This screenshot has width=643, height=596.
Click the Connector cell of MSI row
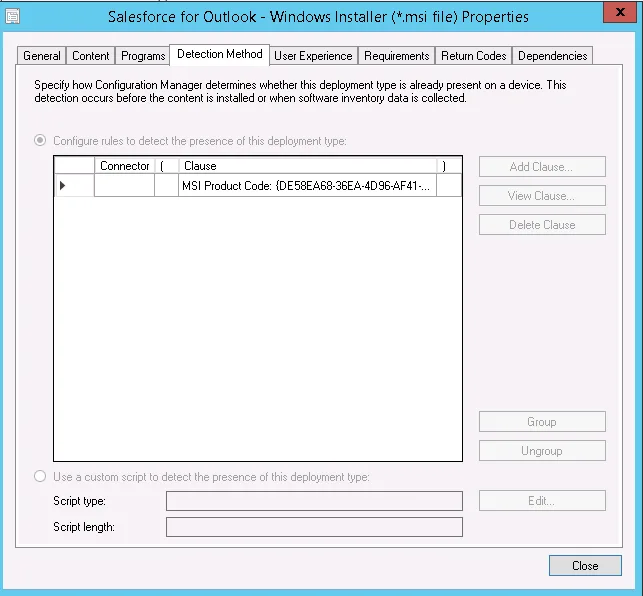point(124,186)
